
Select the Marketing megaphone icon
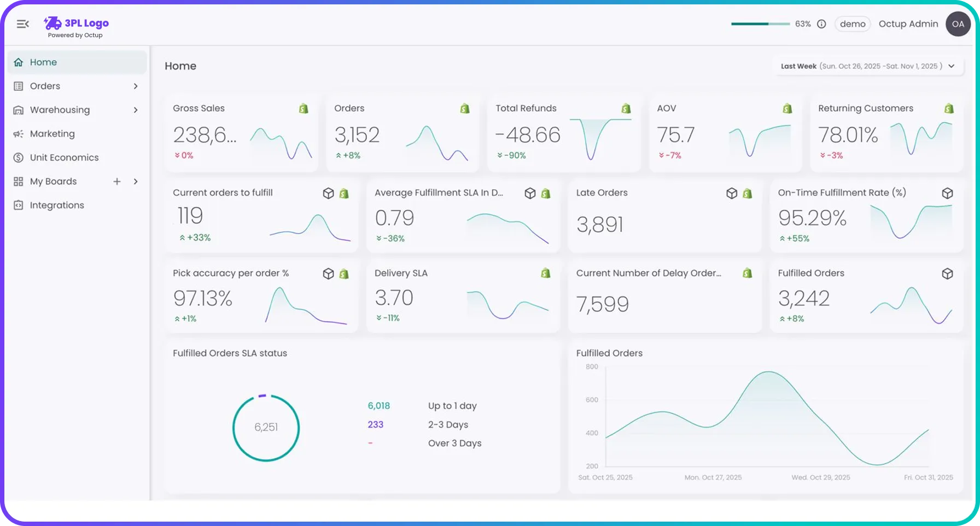[18, 133]
